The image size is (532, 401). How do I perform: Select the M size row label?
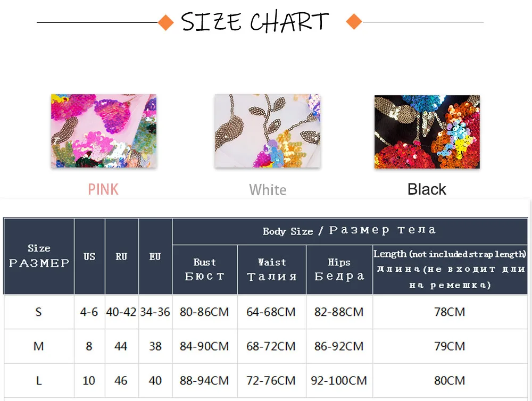[x=38, y=346]
